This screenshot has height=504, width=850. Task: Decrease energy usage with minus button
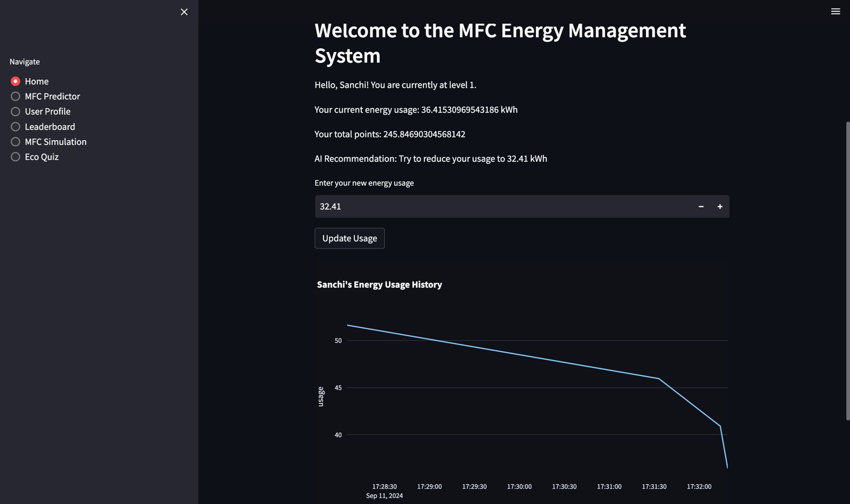coord(701,207)
